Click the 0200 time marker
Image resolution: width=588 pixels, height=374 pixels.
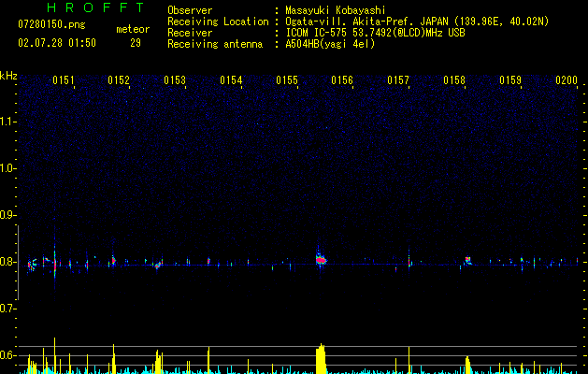[566, 80]
